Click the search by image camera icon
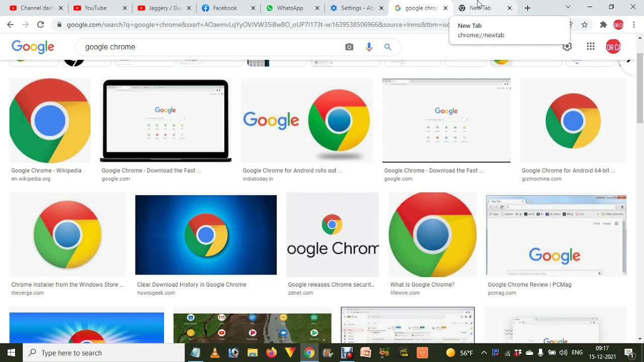This screenshot has width=644, height=362. point(349,47)
